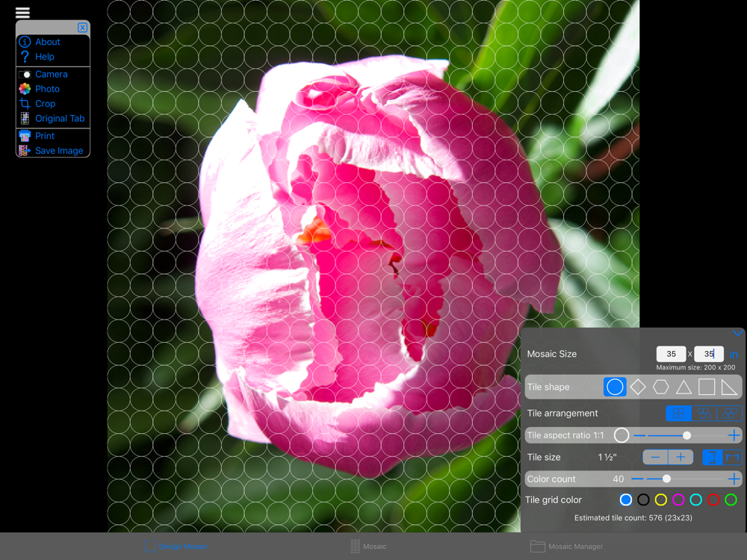Increase color count with plus
Screen dimensions: 747x560
pos(734,479)
